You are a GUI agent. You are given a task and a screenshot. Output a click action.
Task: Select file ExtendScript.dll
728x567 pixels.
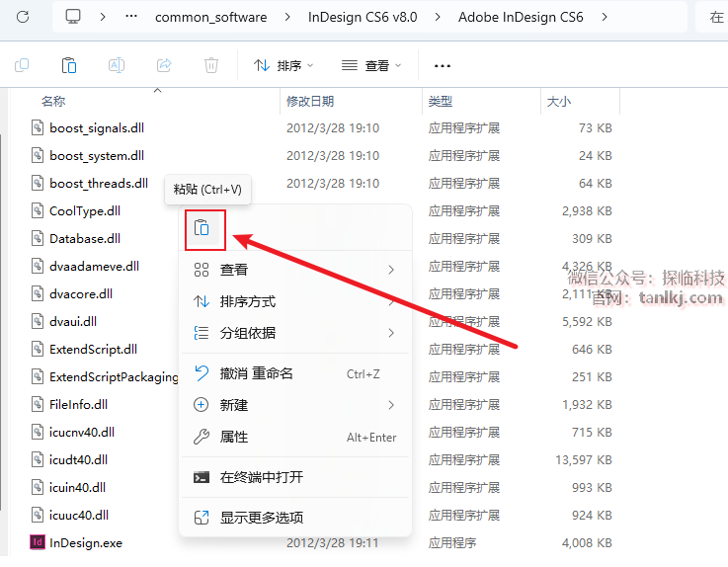(x=93, y=350)
